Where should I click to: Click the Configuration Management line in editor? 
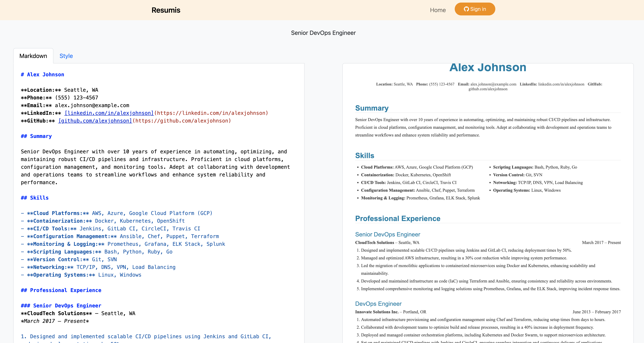(x=120, y=236)
